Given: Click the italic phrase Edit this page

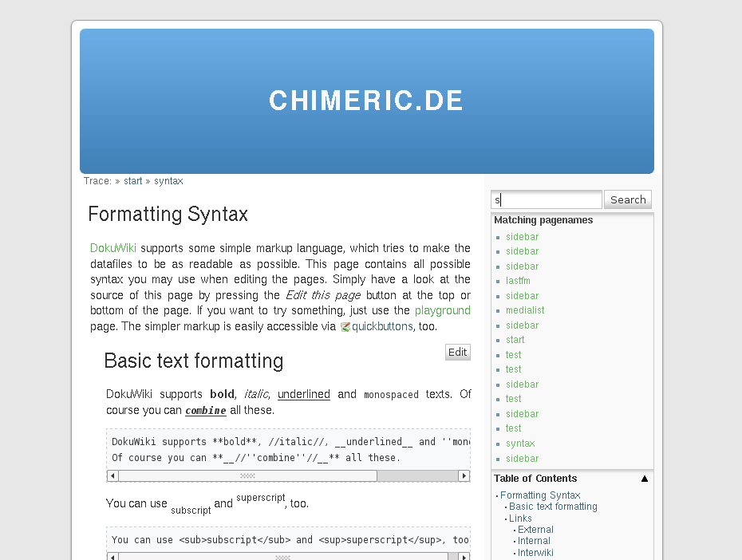Looking at the screenshot, I should point(323,296).
